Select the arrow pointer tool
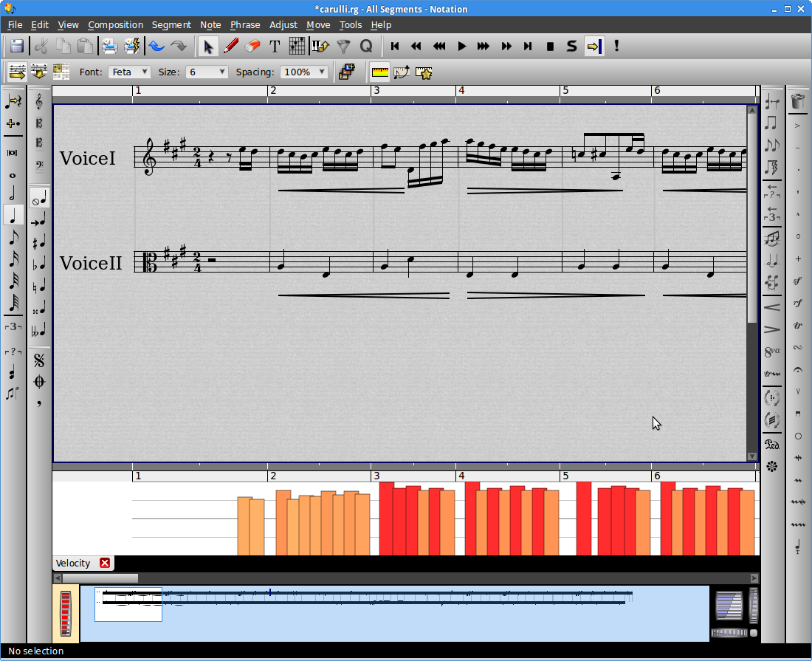Screen dimensions: 812x661 (208, 46)
